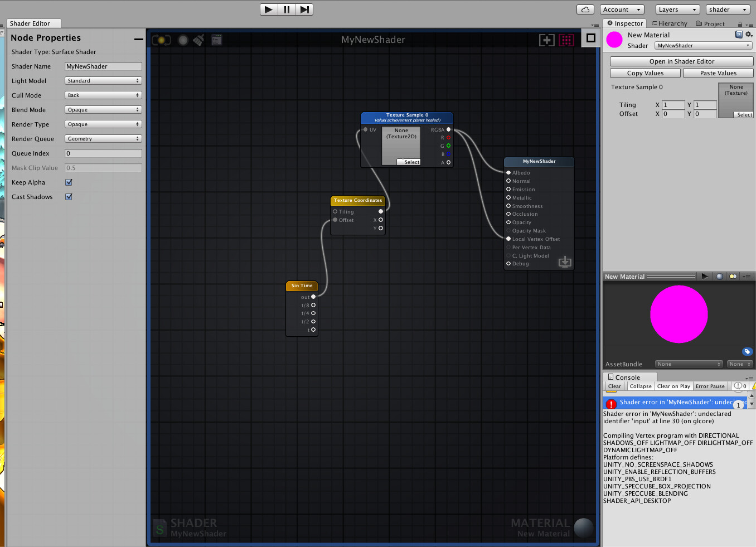Viewport: 756px width, 547px height.
Task: Click the auto-compile shader icon
Action: [161, 40]
